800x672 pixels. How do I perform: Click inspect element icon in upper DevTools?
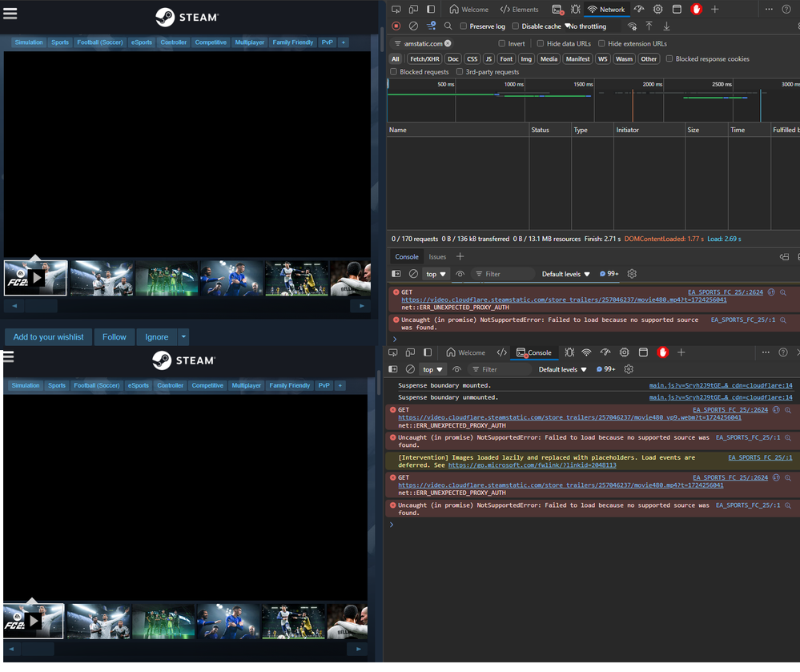[396, 9]
